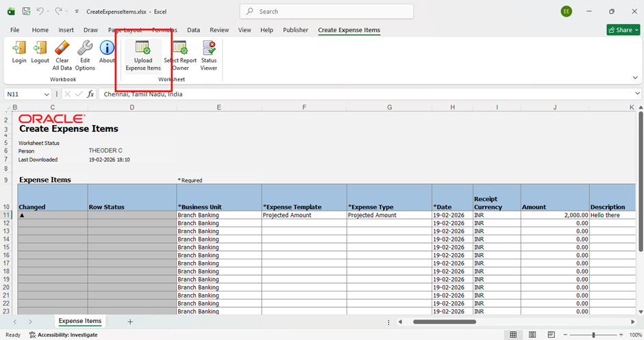The width and height of the screenshot is (644, 340).
Task: Click the zoom out minus button
Action: tap(565, 335)
